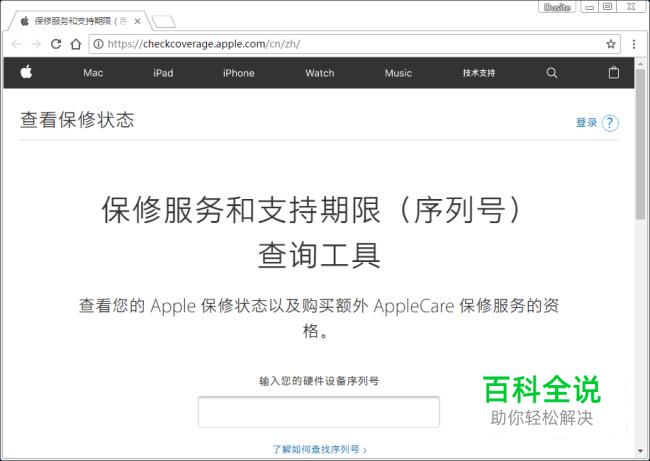This screenshot has height=461, width=650.
Task: Close the warranty check browser tab
Action: click(137, 21)
